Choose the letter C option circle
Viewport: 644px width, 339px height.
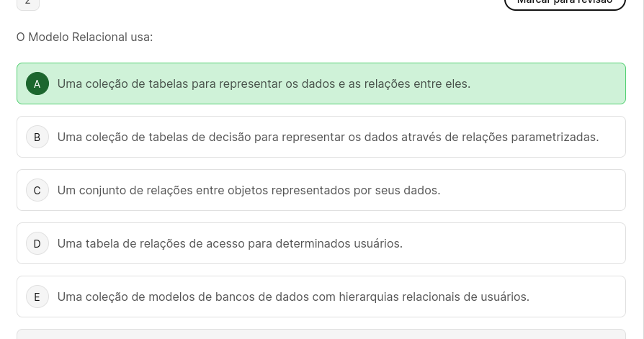[x=37, y=190]
